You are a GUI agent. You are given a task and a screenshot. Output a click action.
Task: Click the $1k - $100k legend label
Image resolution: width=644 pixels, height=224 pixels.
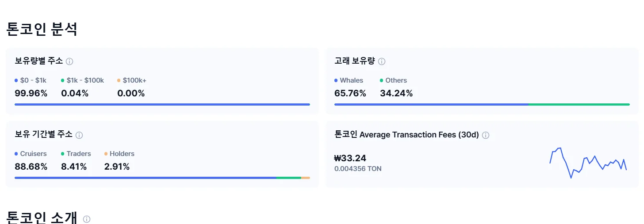pyautogui.click(x=85, y=80)
